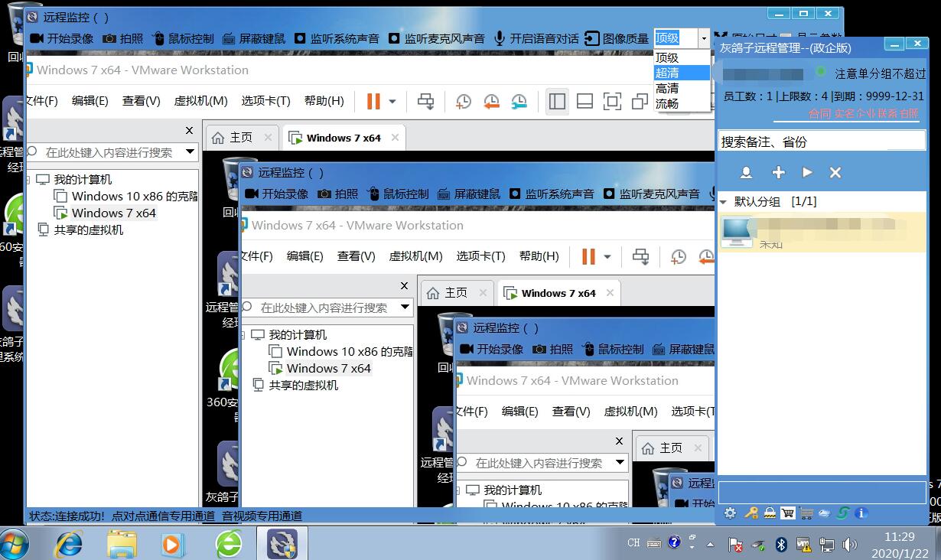Take VM snapshot icon in outermost VMware toolbar
The width and height of the screenshot is (941, 560).
coord(463,101)
